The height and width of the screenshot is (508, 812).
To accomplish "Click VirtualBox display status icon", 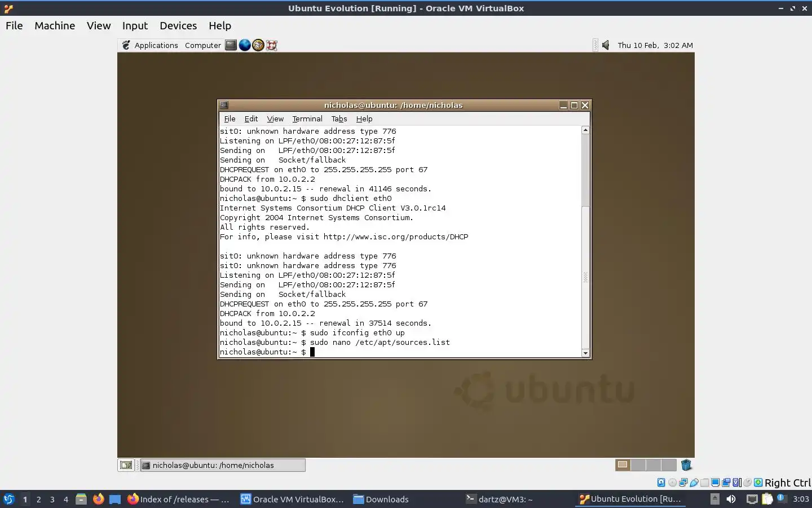I will coord(715,483).
